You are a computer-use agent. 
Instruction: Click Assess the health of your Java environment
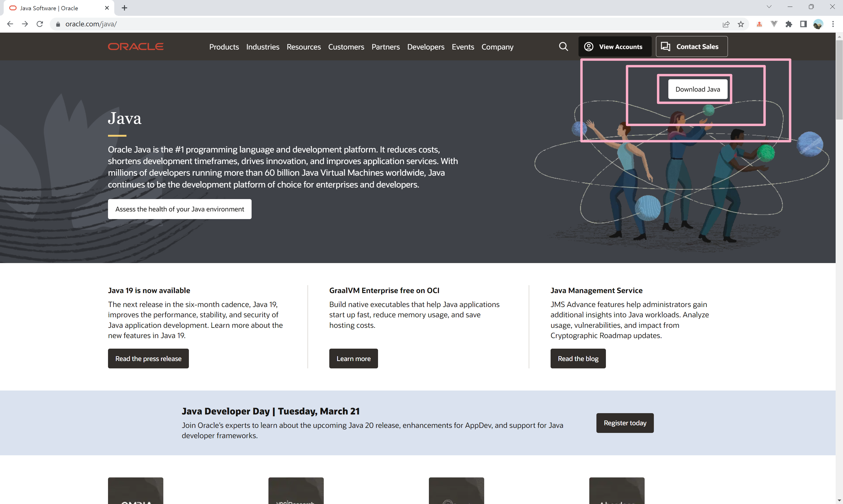[179, 209]
